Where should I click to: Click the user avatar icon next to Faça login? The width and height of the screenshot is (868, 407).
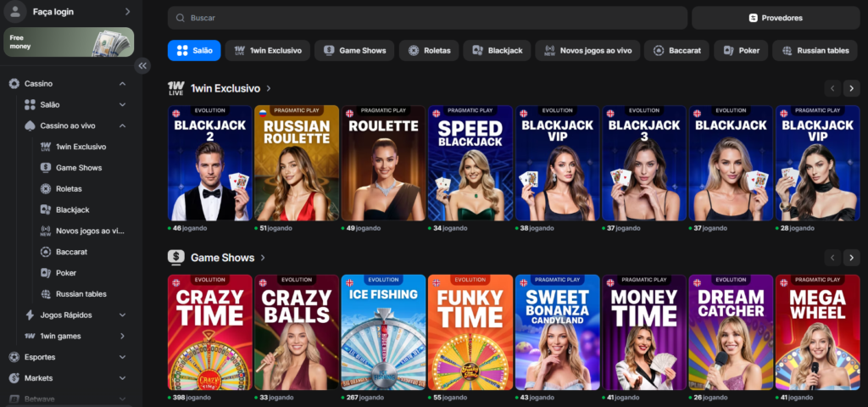[x=15, y=12]
